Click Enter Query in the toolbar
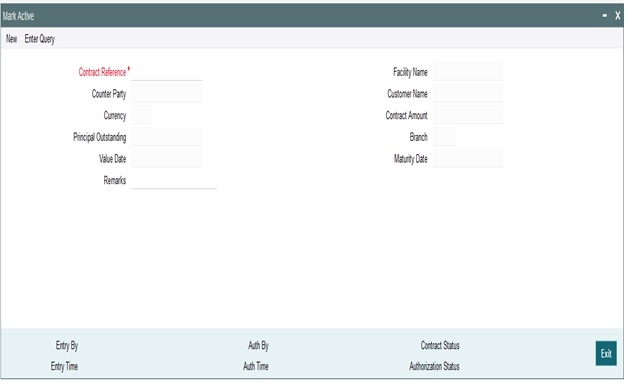The width and height of the screenshot is (635, 390). click(x=39, y=39)
